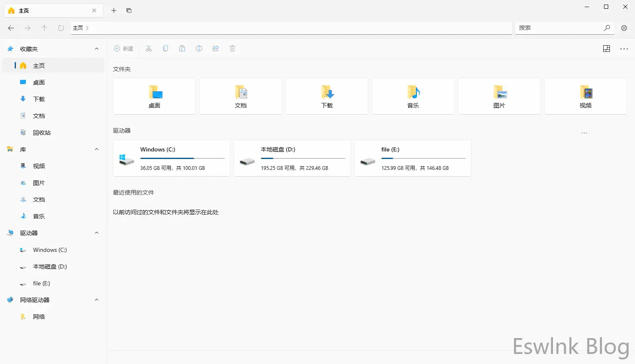Click the paste clipboard icon
This screenshot has width=635, height=364.
[182, 49]
